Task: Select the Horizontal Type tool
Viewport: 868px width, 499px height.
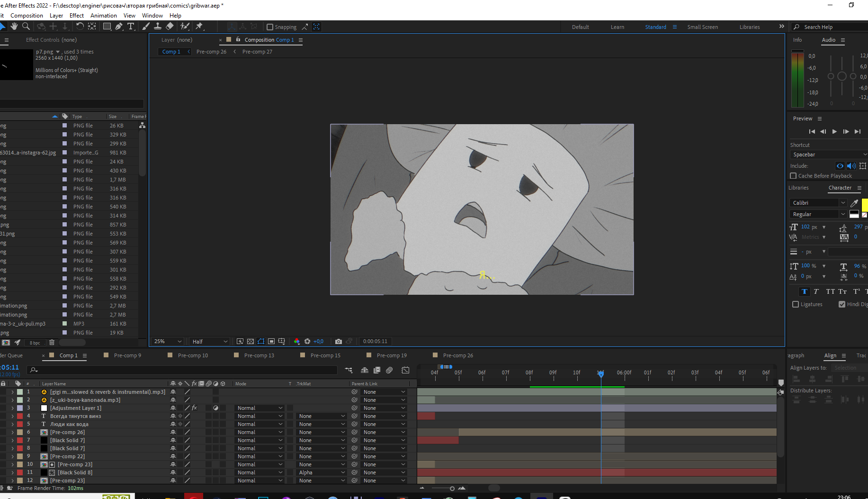Action: (131, 27)
